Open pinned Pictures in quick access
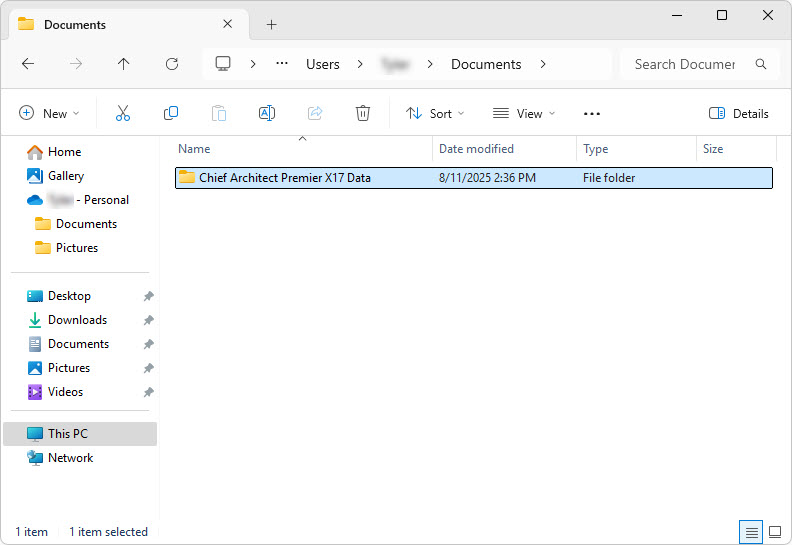 pos(59,368)
